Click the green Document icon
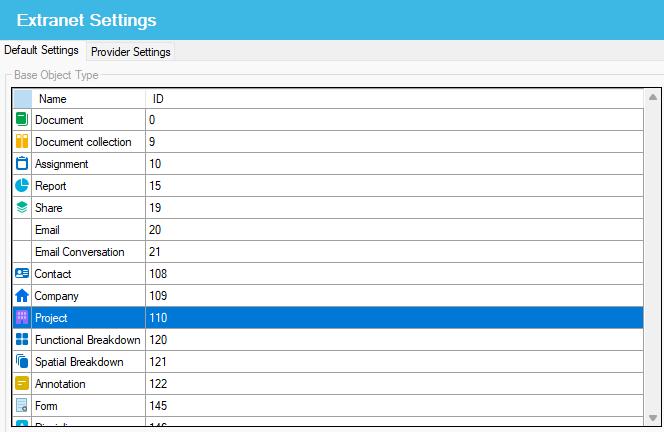 pyautogui.click(x=22, y=120)
